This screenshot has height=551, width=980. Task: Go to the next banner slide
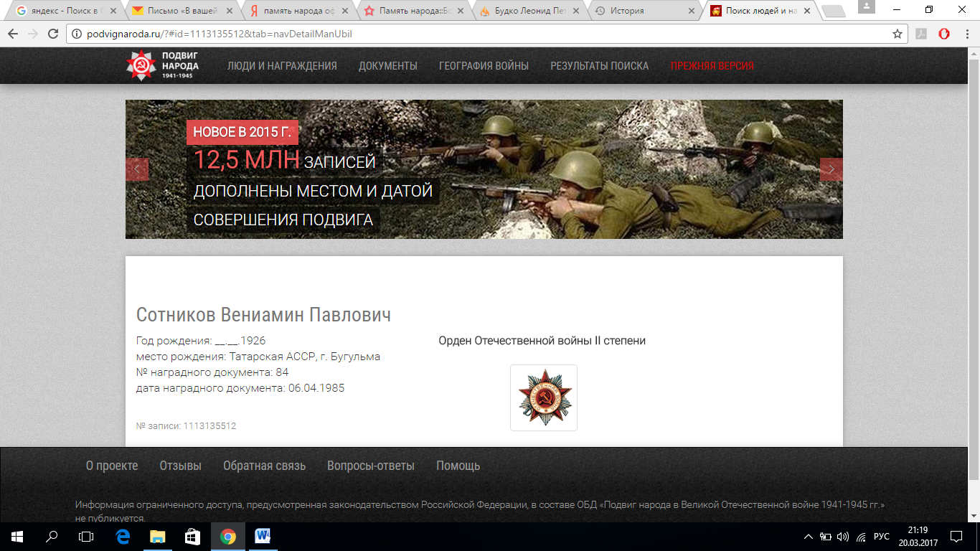tap(831, 169)
